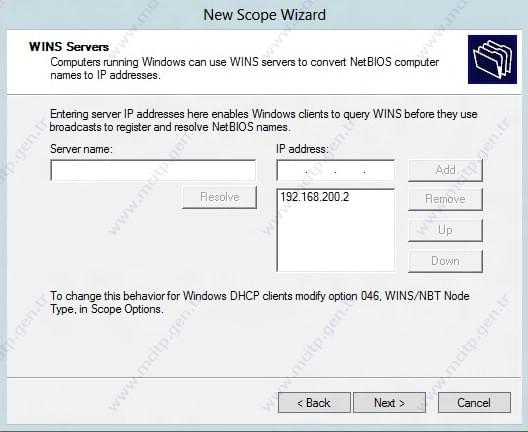Click the folders wizard icon in header
The image size is (528, 432).
pos(492,60)
